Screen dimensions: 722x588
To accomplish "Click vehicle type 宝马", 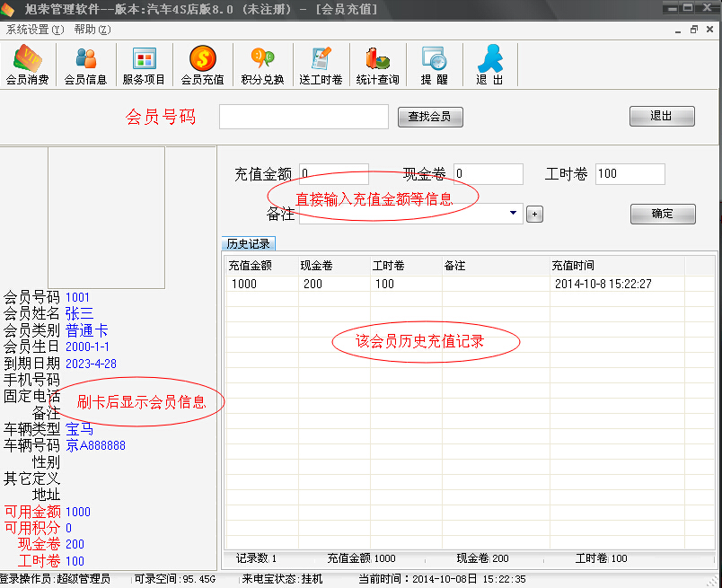I will (x=79, y=429).
